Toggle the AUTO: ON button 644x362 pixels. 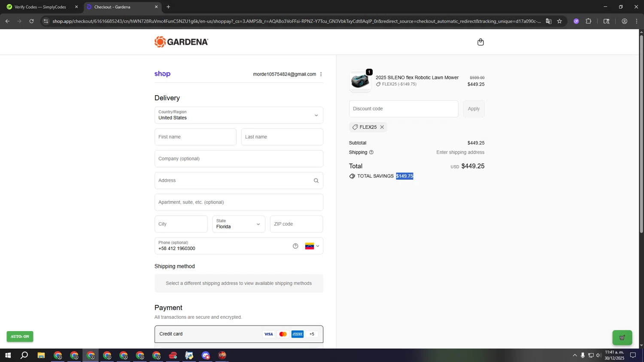point(20,337)
